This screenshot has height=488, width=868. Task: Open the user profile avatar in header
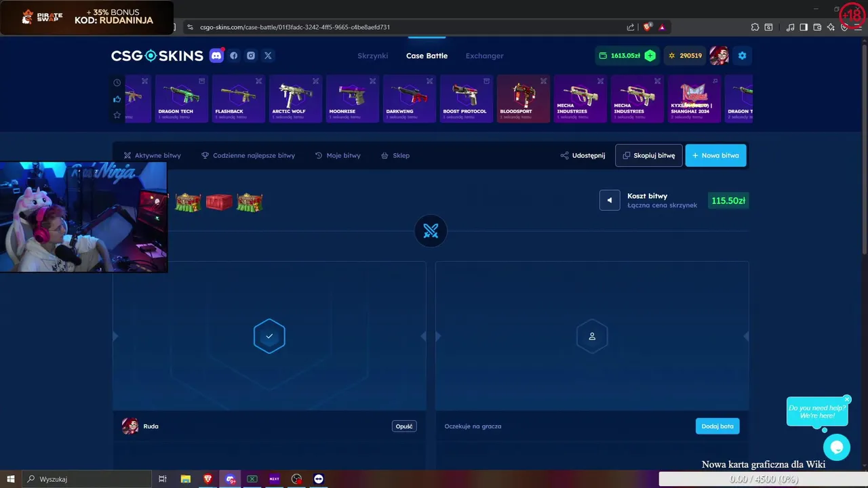click(719, 56)
